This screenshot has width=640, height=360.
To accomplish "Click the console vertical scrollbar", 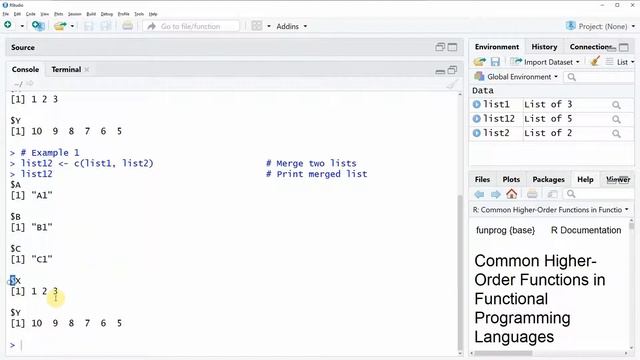I will (460, 273).
